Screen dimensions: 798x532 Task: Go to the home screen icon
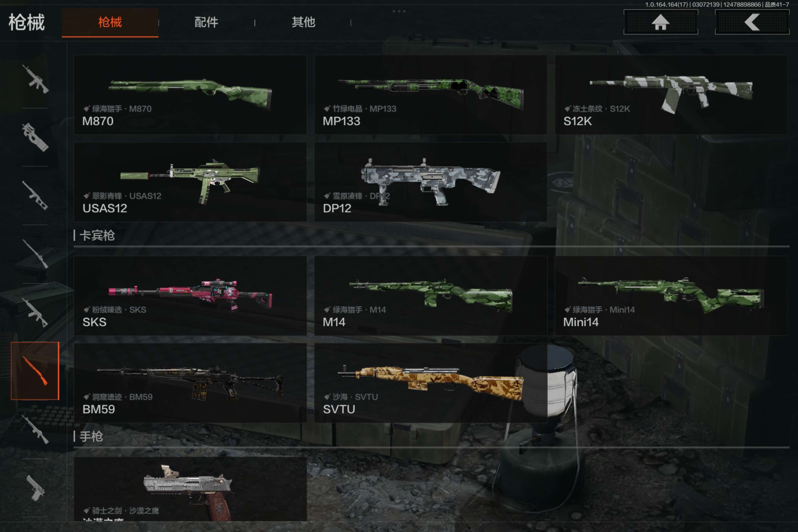[661, 23]
